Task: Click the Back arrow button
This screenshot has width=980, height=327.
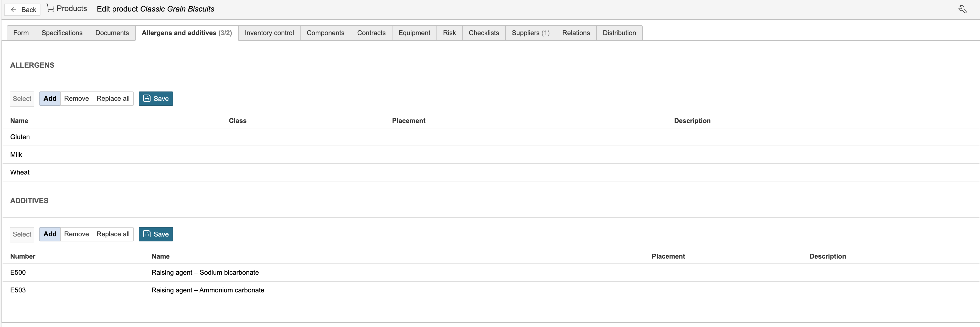Action: [23, 9]
